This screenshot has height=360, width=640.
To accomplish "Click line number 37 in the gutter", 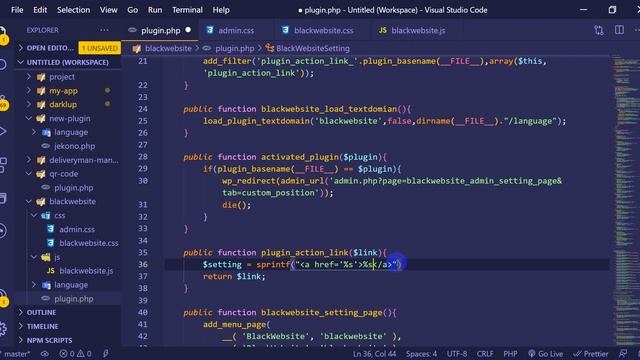I will [142, 276].
